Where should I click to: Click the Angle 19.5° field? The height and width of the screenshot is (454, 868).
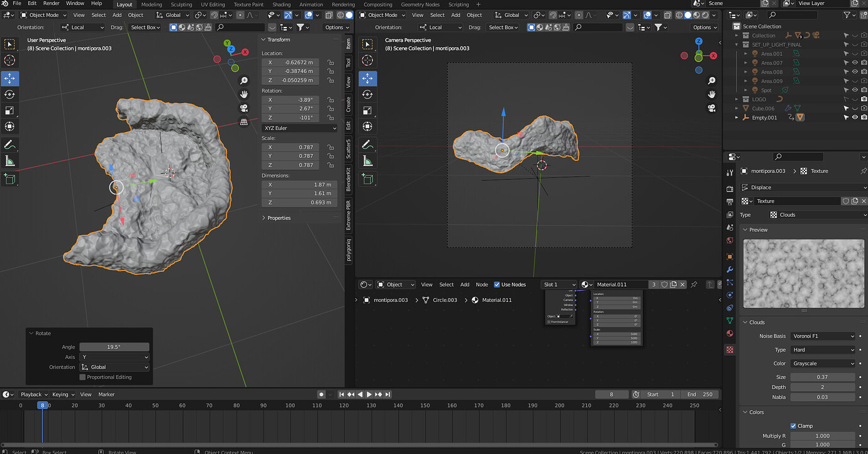point(114,347)
